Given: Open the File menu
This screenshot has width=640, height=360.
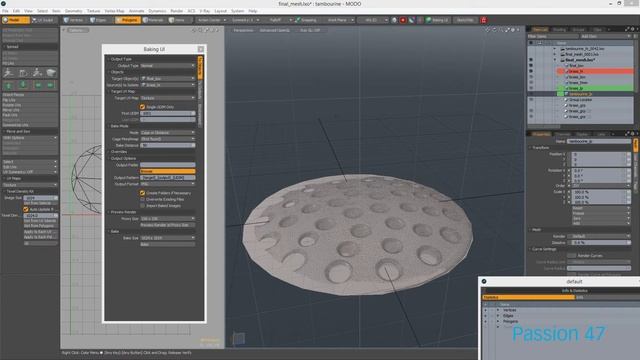Looking at the screenshot, I should (5, 11).
